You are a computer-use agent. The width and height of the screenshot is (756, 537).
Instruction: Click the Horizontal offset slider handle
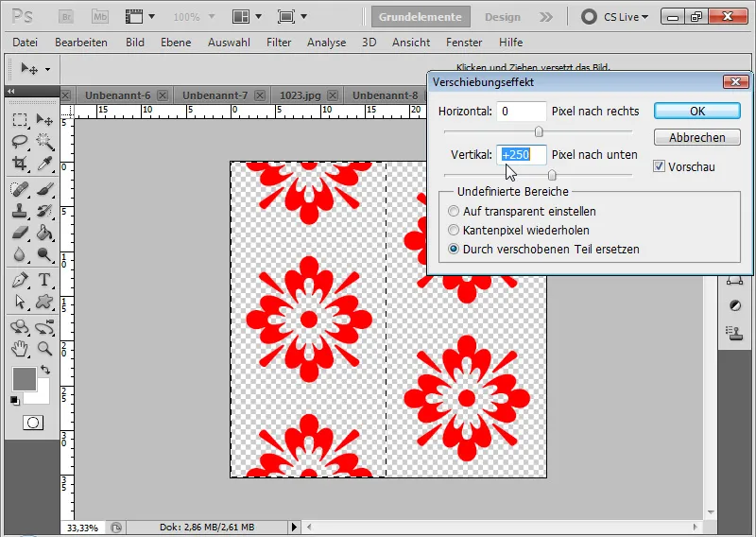[x=539, y=131]
